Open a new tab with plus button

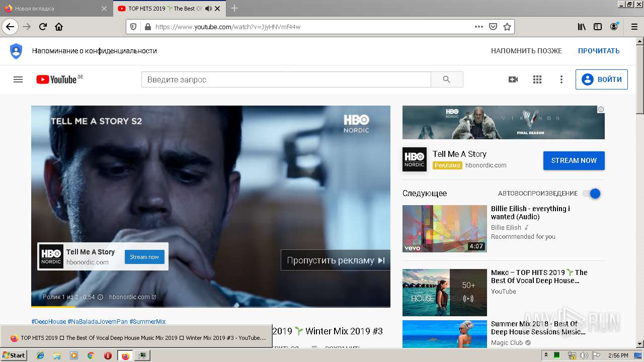point(234,8)
